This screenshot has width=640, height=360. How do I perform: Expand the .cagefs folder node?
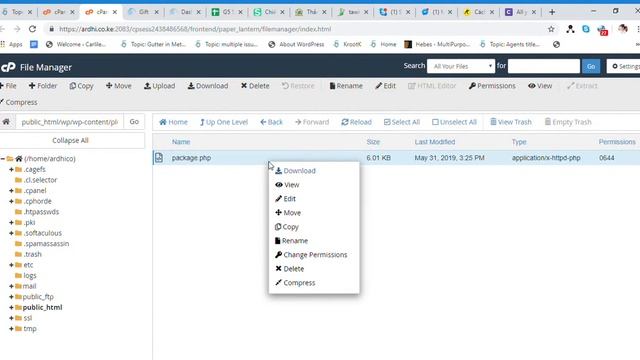11,169
